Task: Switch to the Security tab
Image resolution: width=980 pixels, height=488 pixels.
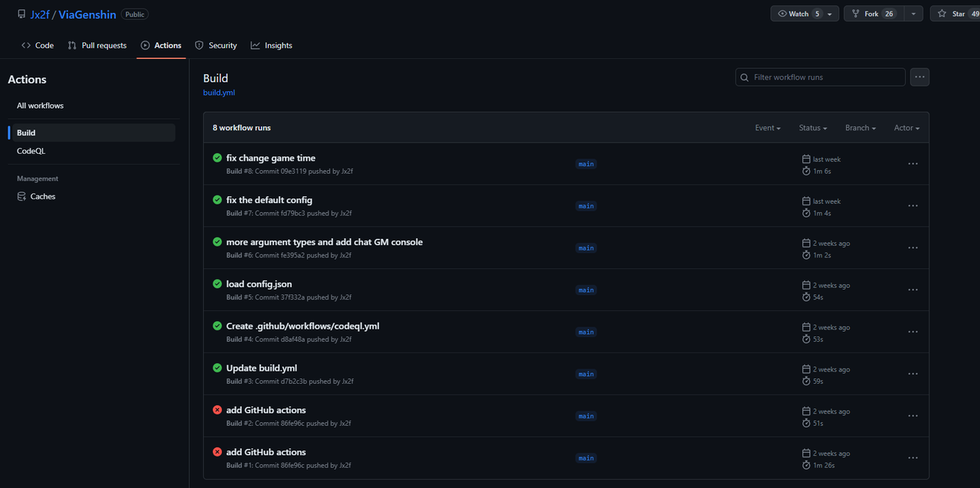Action: [216, 45]
